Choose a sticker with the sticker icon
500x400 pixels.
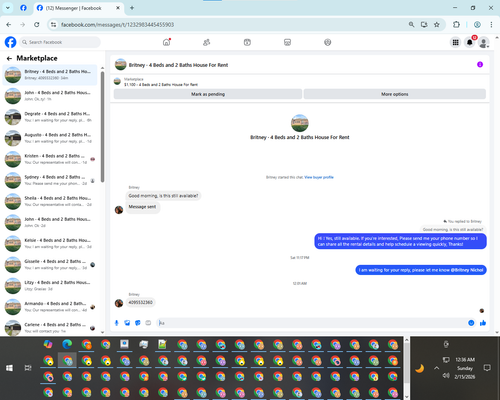[138, 323]
